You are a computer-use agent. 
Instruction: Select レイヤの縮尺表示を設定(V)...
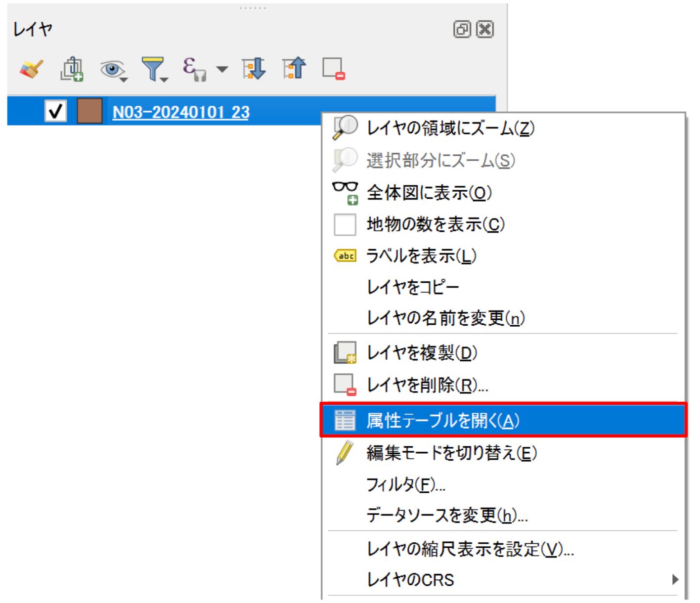(x=503, y=549)
